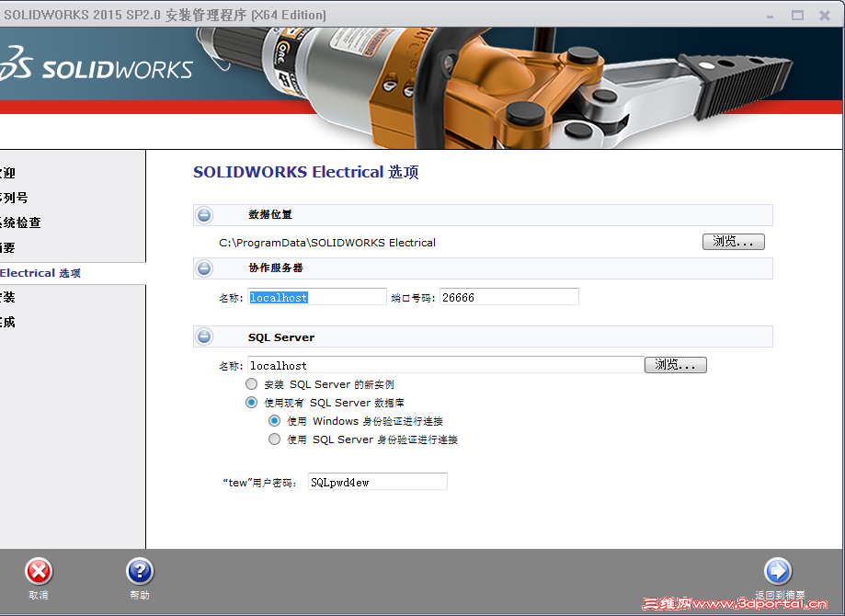Image resolution: width=845 pixels, height=616 pixels.
Task: Select the 欢迎 sidebar step
Action: coord(7,173)
